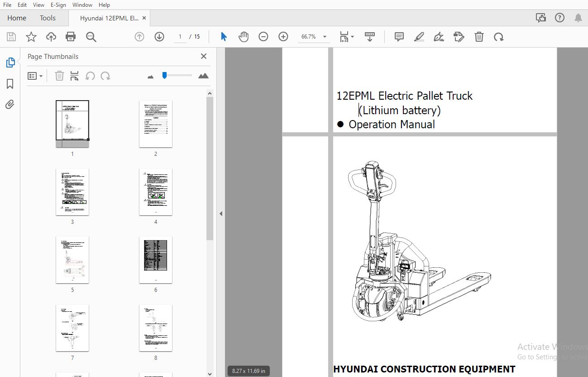The height and width of the screenshot is (377, 588).
Task: Open the Help menu
Action: point(104,5)
